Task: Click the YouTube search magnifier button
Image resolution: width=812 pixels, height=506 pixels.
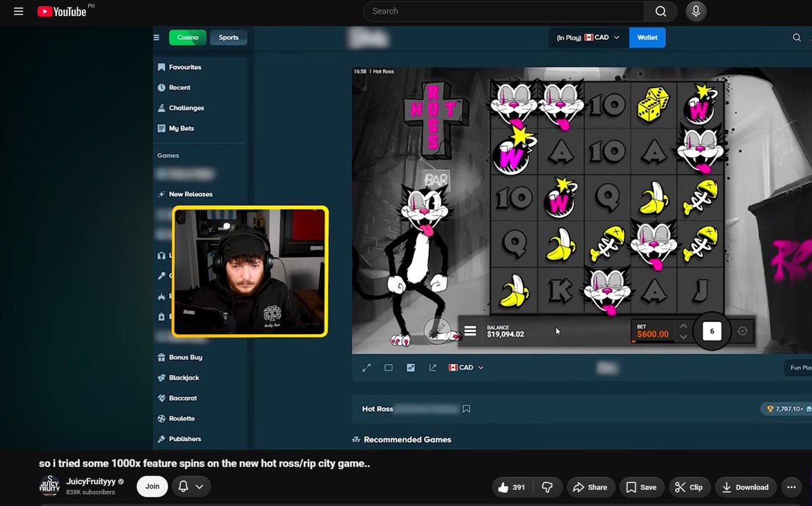Action: 661,11
